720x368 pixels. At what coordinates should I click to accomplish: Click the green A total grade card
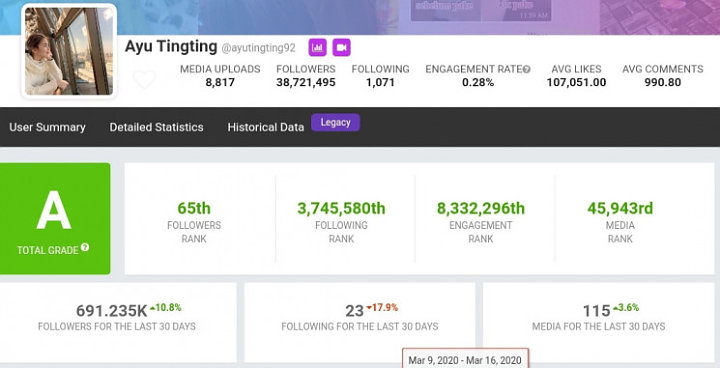pos(55,219)
